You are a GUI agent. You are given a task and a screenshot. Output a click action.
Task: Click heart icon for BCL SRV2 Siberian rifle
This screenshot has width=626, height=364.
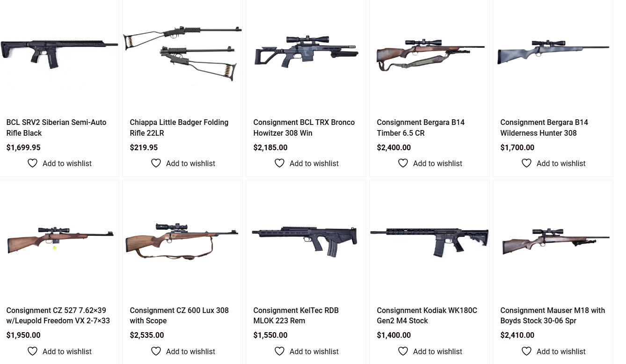(32, 163)
